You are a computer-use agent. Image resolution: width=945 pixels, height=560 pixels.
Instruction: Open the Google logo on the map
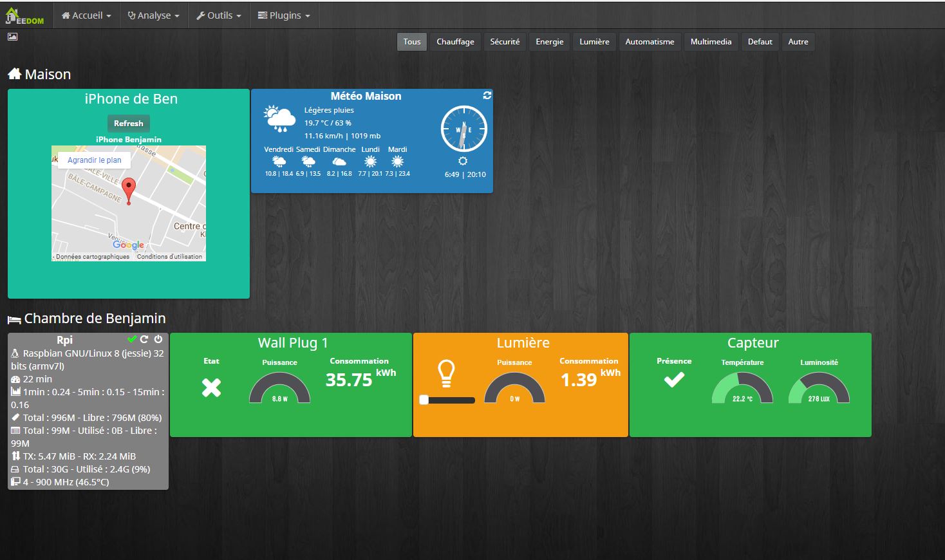[x=128, y=245]
